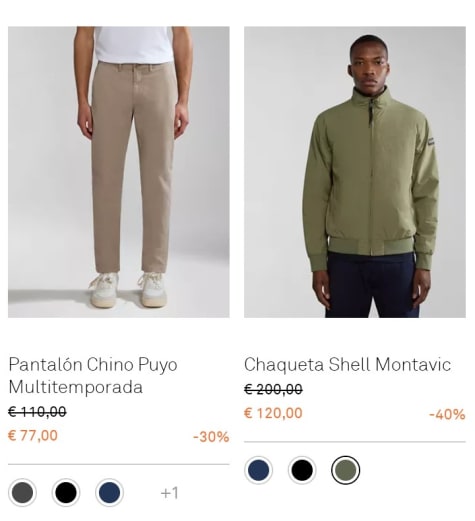Select the olive green swatch for the jacket

[x=346, y=470]
